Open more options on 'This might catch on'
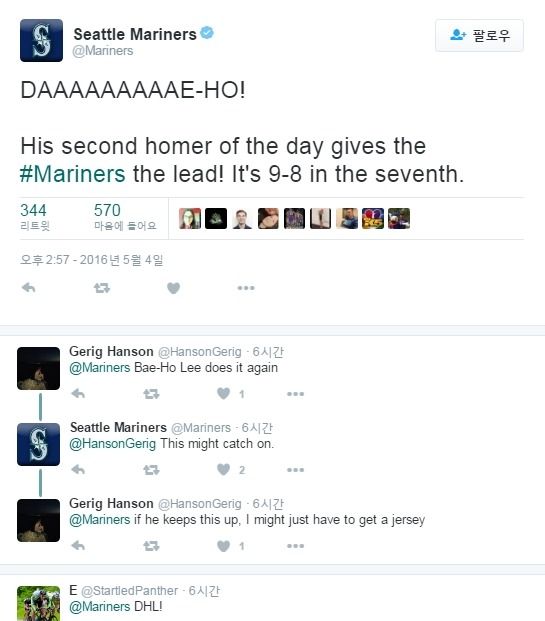 pos(295,470)
